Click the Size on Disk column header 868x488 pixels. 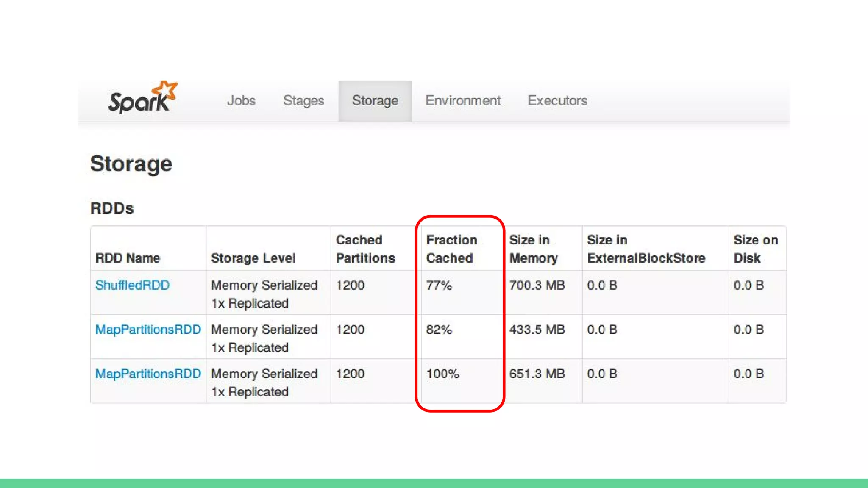coord(756,249)
